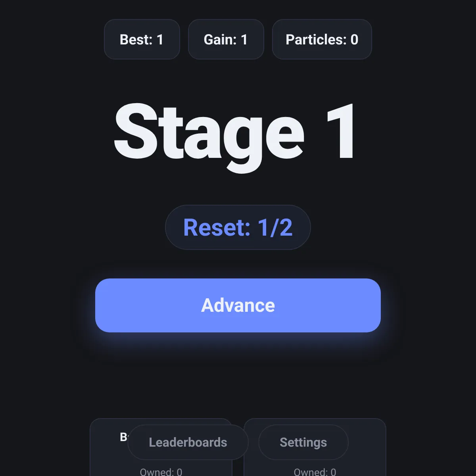
Task: Click the word Particles in the top badge
Action: coord(316,40)
